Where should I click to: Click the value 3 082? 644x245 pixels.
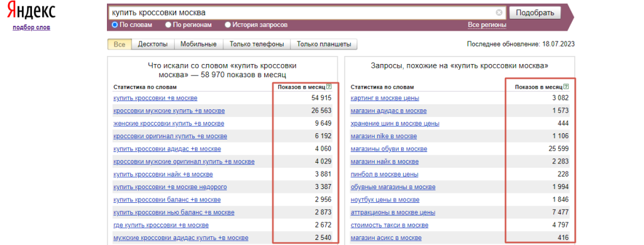click(x=560, y=98)
